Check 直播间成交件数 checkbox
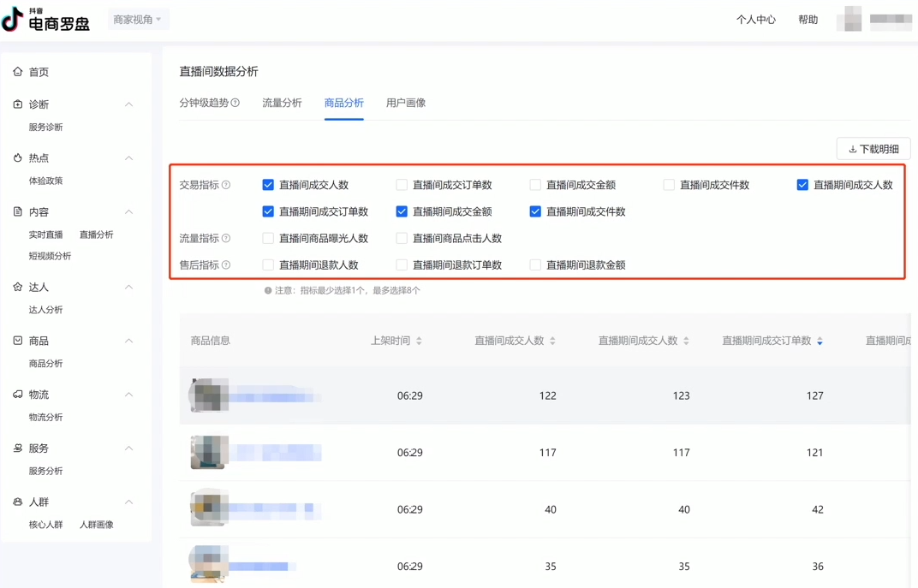Image resolution: width=918 pixels, height=588 pixels. click(669, 185)
